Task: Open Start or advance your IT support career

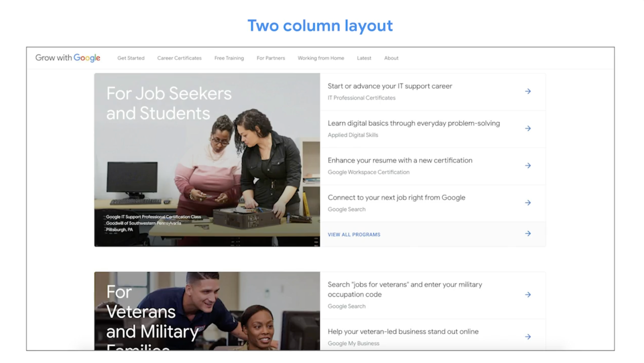Action: click(x=390, y=86)
